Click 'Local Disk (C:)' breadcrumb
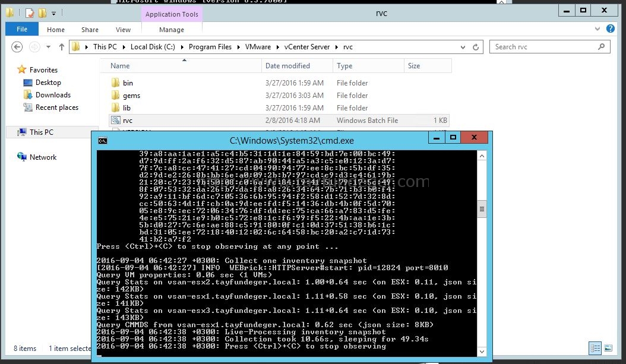626x364 pixels. (x=153, y=47)
